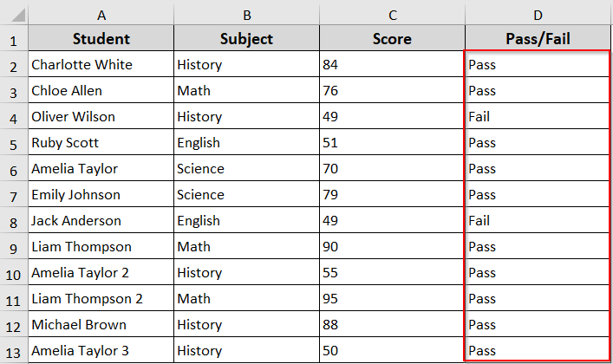
Task: Click row header 8
Action: coord(14,220)
